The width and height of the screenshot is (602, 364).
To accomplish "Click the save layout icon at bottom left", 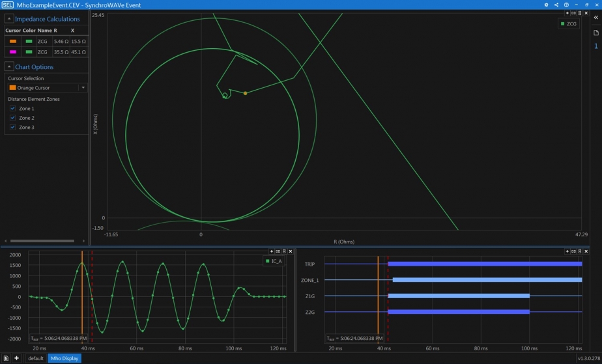I will click(x=6, y=358).
